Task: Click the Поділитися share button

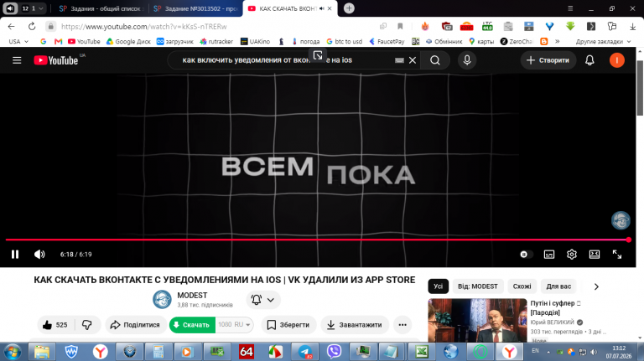Action: [136, 325]
